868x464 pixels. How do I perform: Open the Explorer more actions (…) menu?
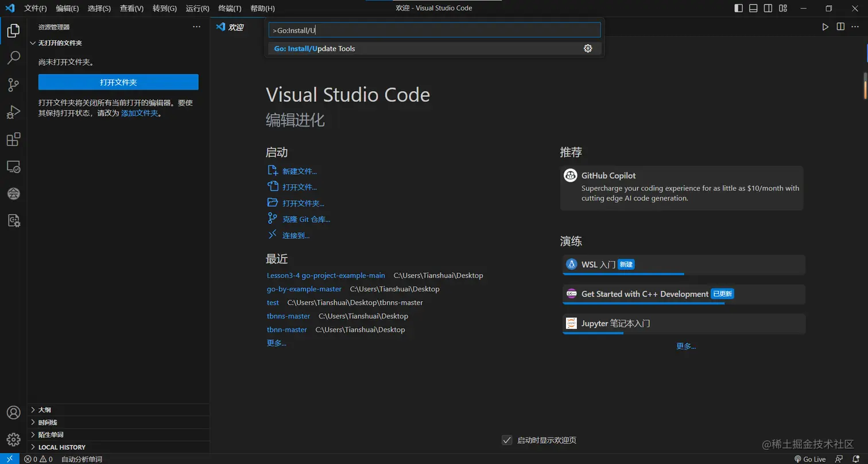click(196, 27)
